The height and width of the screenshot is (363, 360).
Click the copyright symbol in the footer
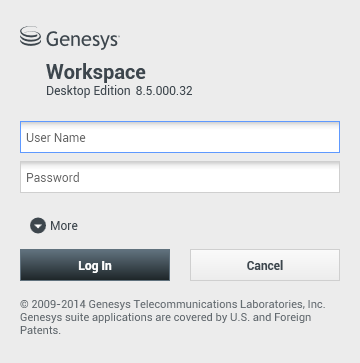tap(24, 304)
